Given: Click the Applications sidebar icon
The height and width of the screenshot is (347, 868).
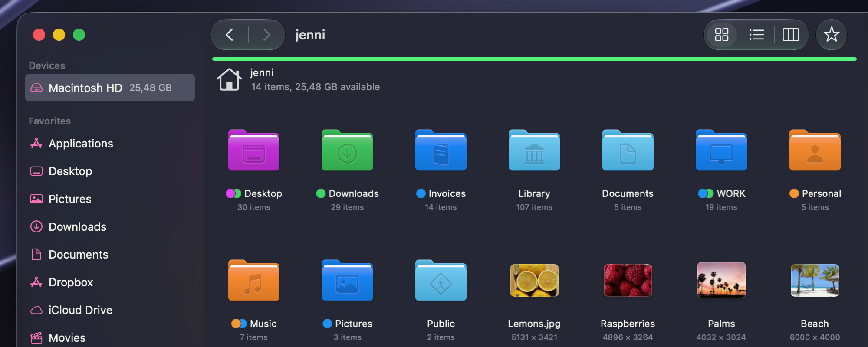Looking at the screenshot, I should click(x=36, y=144).
